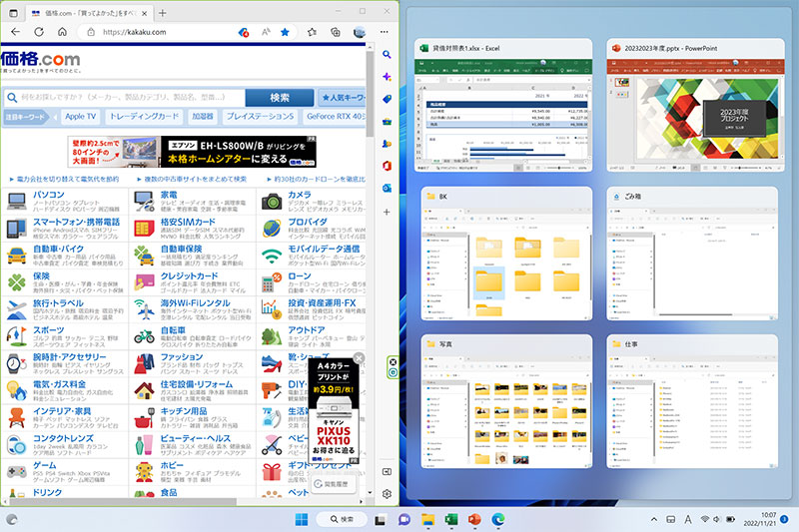Open Edge settings and more menu

385,32
